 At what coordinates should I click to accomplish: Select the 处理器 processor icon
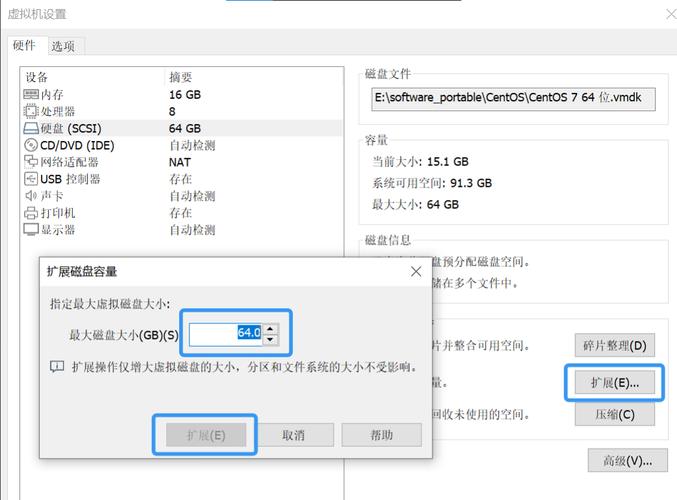31,111
